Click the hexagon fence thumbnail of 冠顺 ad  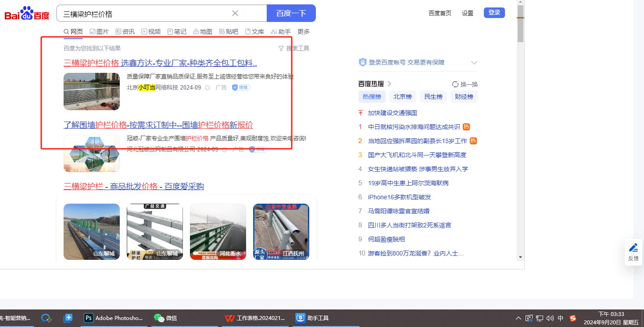pyautogui.click(x=92, y=154)
